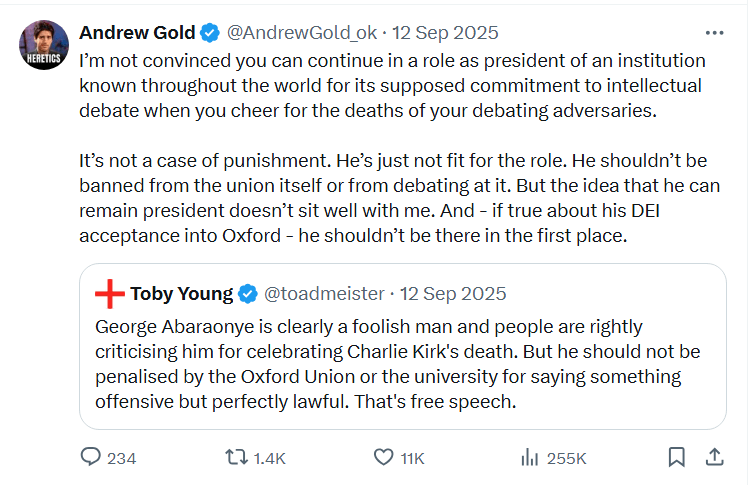This screenshot has width=752, height=485.
Task: Bookmark this post by Andrew Gold
Action: click(677, 458)
